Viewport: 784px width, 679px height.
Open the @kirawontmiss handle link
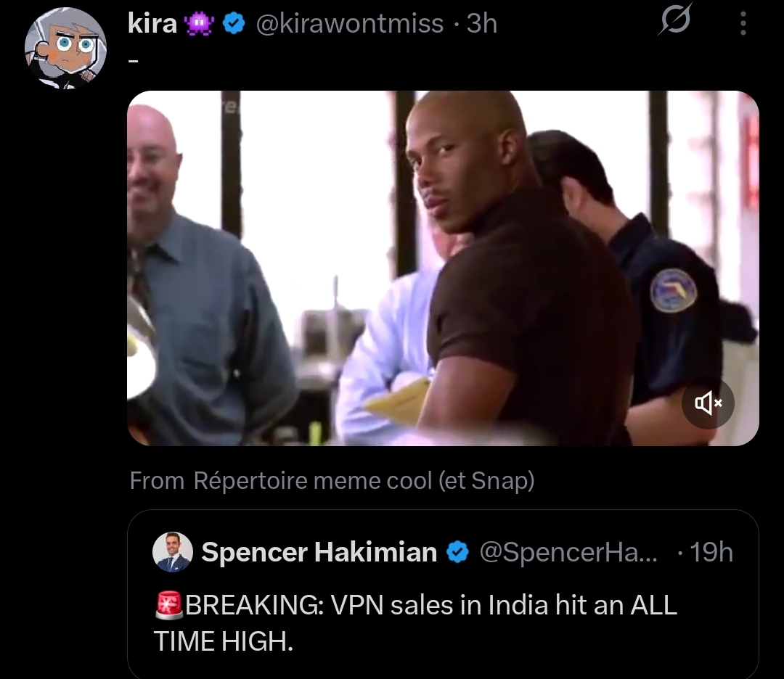(x=349, y=23)
